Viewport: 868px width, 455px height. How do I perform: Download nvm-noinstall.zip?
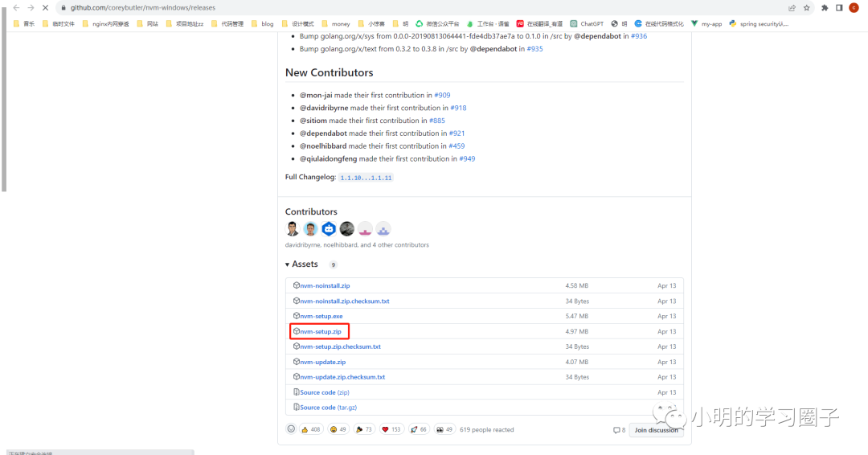(325, 285)
